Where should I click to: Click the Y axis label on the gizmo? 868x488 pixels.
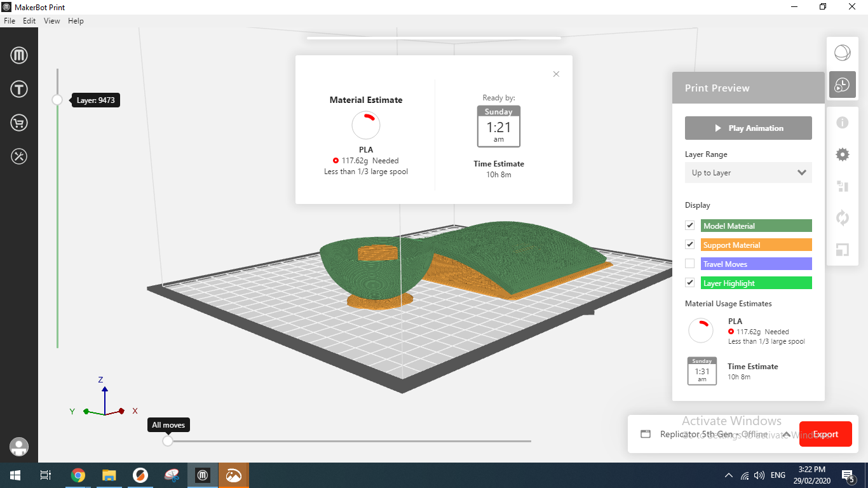point(72,412)
